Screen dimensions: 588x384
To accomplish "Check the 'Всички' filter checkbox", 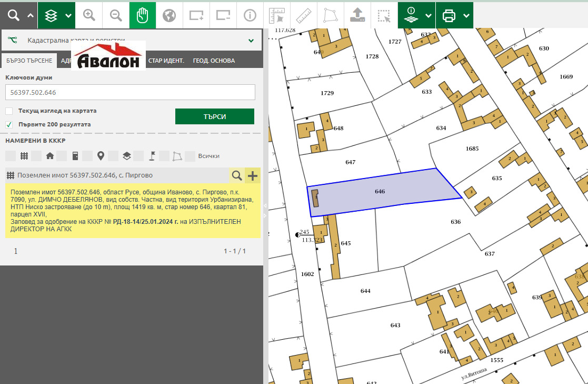I will pyautogui.click(x=190, y=156).
